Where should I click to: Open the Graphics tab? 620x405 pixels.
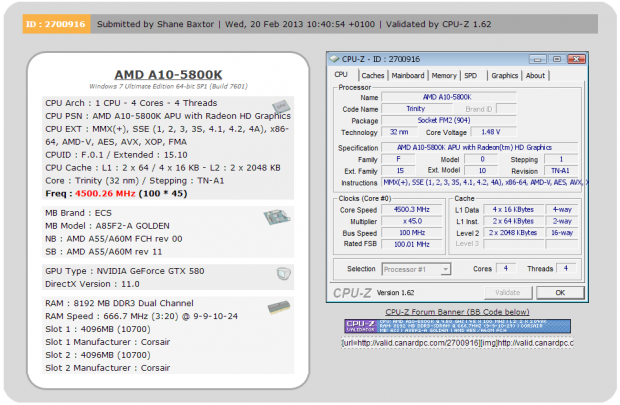coord(505,76)
